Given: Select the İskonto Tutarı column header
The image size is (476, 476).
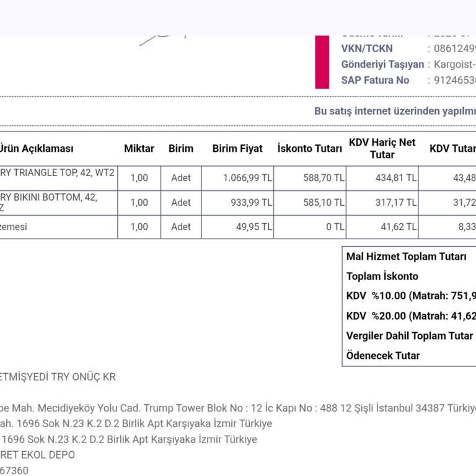Looking at the screenshot, I should pos(309,149).
